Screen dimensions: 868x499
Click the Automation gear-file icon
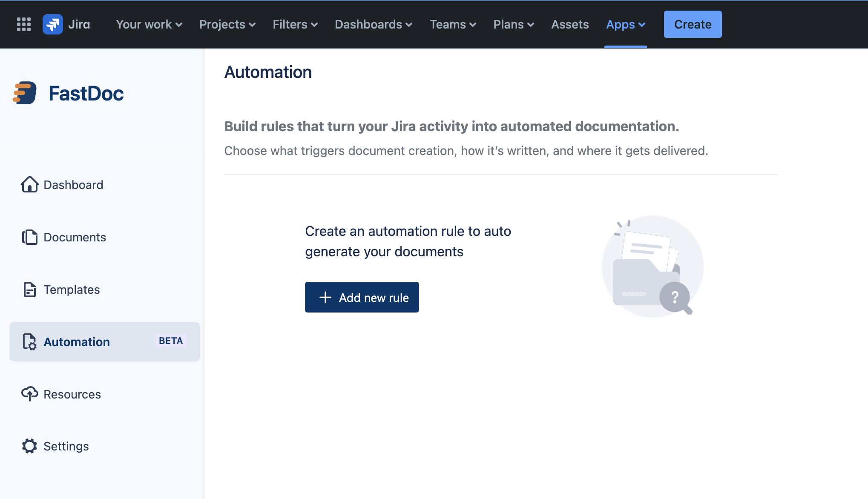pyautogui.click(x=30, y=341)
